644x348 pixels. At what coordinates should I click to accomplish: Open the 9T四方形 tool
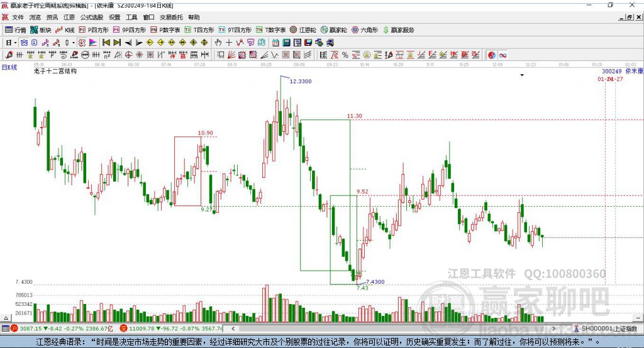(235, 30)
